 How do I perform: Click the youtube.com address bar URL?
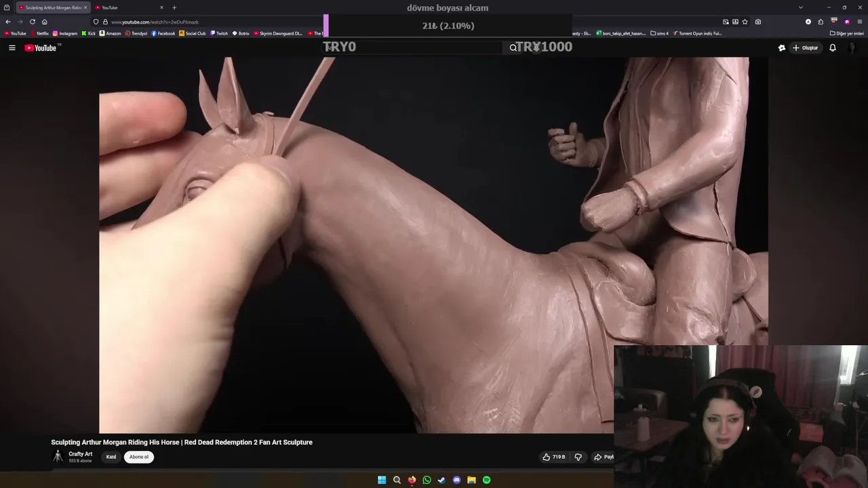click(x=155, y=22)
